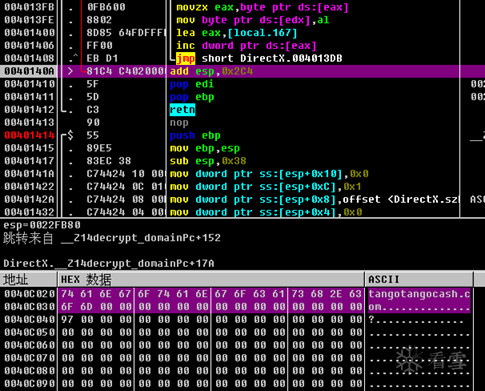Select sub esp,0x38 instruction
This screenshot has height=391, width=485.
click(x=208, y=161)
